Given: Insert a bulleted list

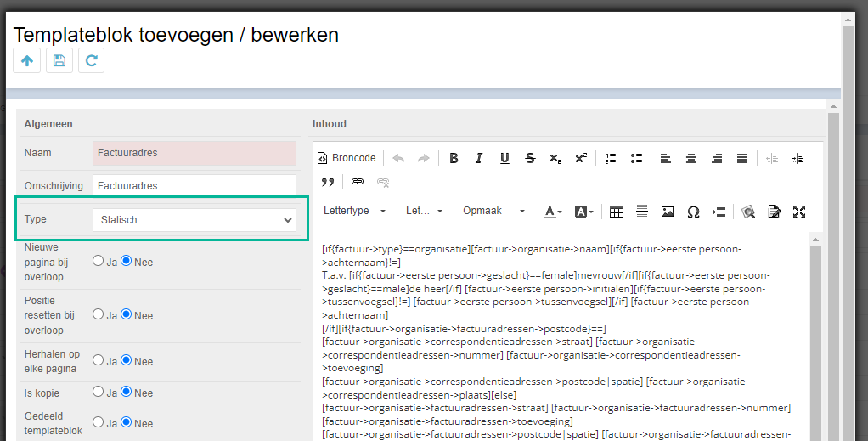Looking at the screenshot, I should pyautogui.click(x=636, y=158).
